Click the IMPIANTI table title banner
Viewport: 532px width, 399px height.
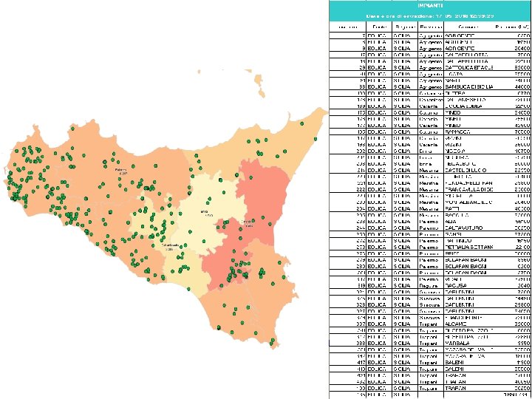pos(430,6)
